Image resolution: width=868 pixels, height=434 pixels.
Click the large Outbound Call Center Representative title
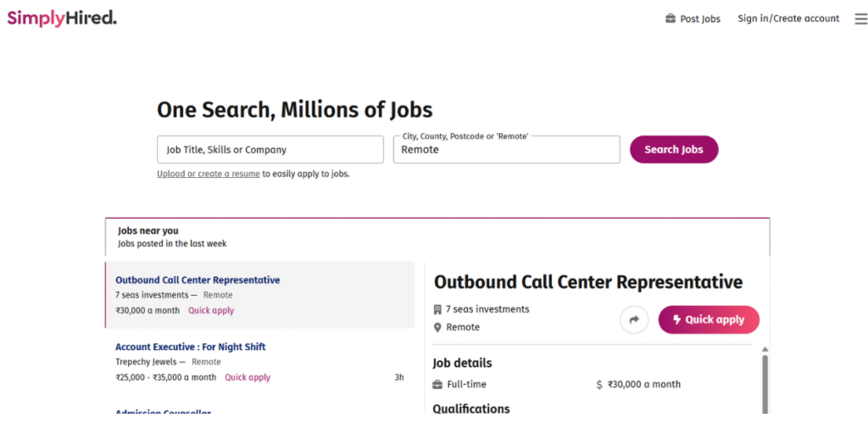pyautogui.click(x=588, y=281)
